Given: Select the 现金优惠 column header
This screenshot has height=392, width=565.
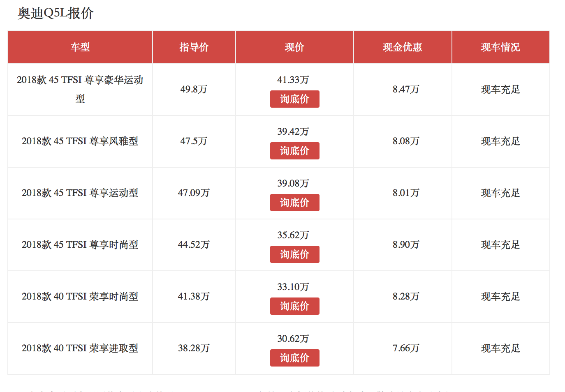Looking at the screenshot, I should click(x=403, y=47).
